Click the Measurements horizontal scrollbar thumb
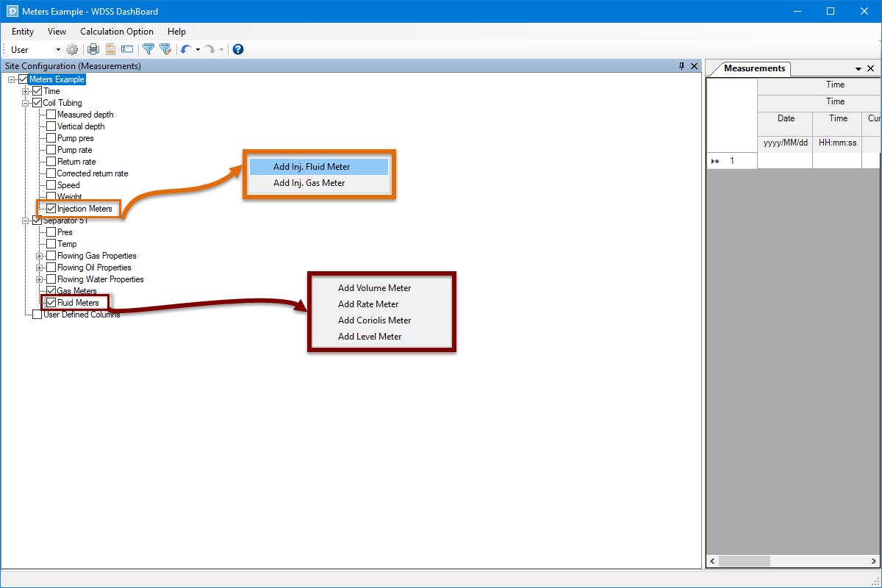 coord(744,561)
